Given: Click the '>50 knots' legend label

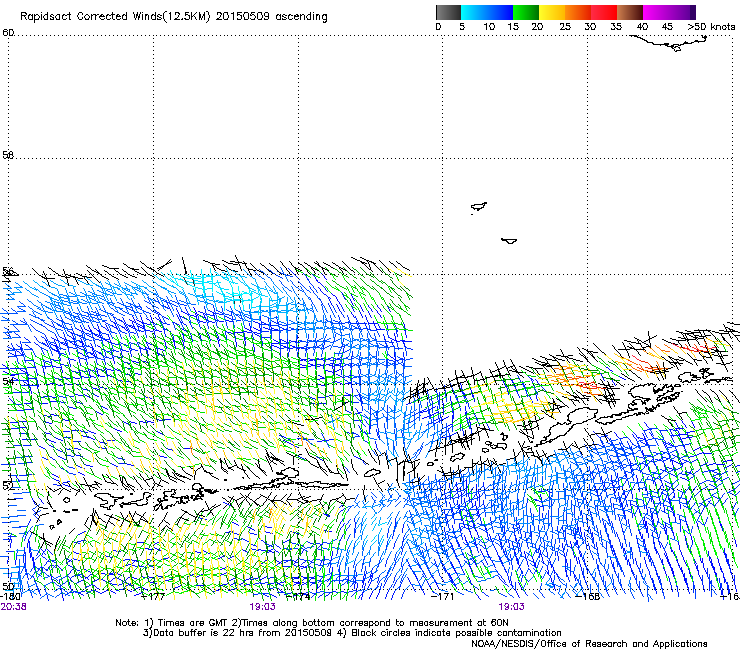Looking at the screenshot, I should [x=711, y=27].
